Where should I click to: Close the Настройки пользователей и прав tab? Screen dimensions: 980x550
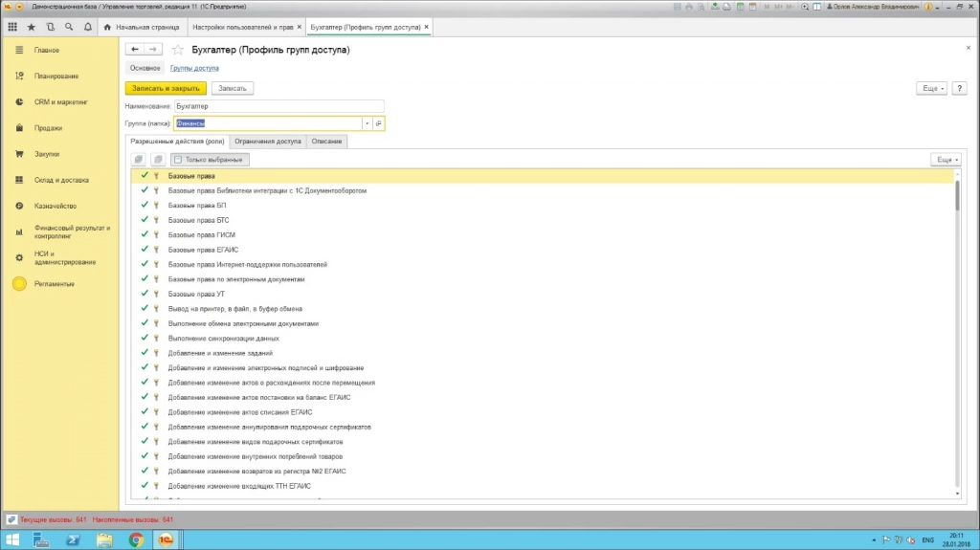click(300, 27)
